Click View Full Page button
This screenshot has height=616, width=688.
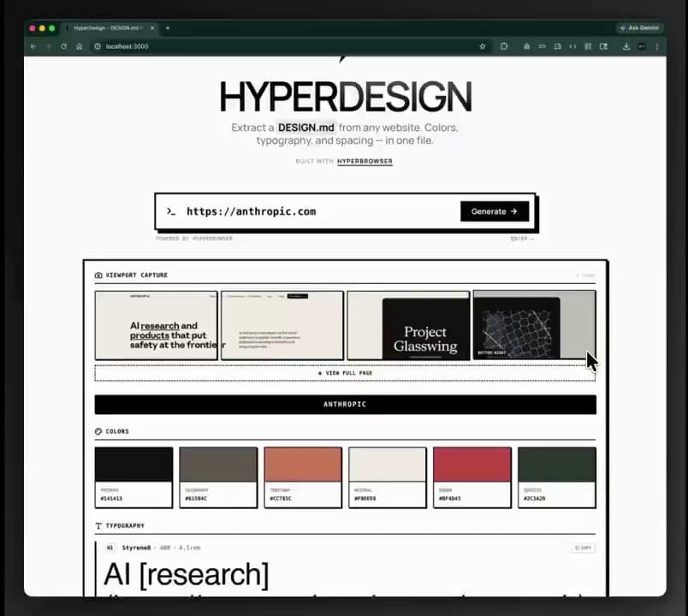click(x=345, y=373)
